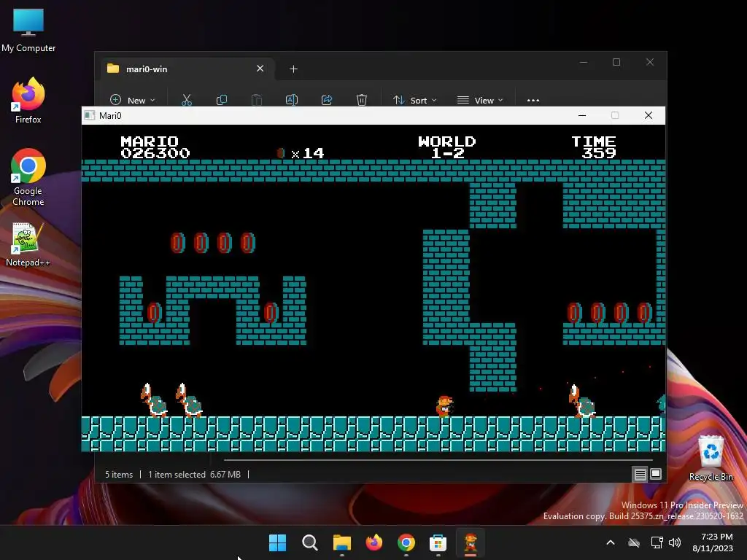Launch Chrome from the taskbar
This screenshot has width=747, height=560.
click(406, 542)
